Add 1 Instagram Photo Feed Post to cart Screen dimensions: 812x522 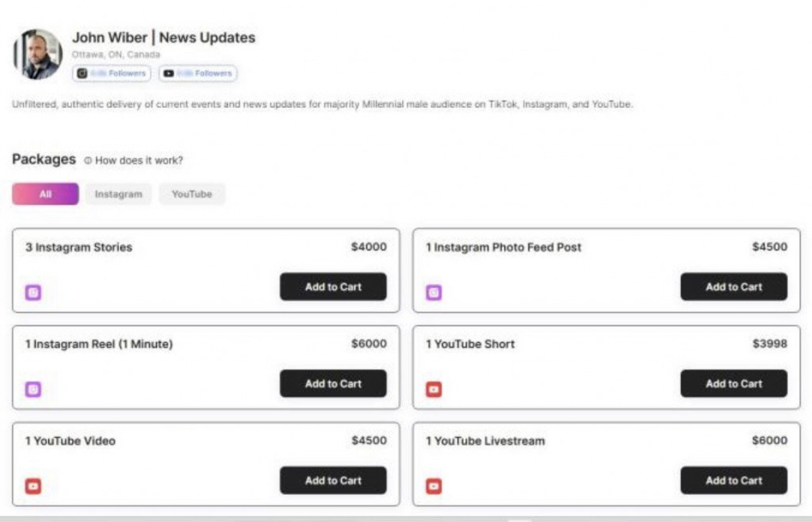[x=733, y=286]
